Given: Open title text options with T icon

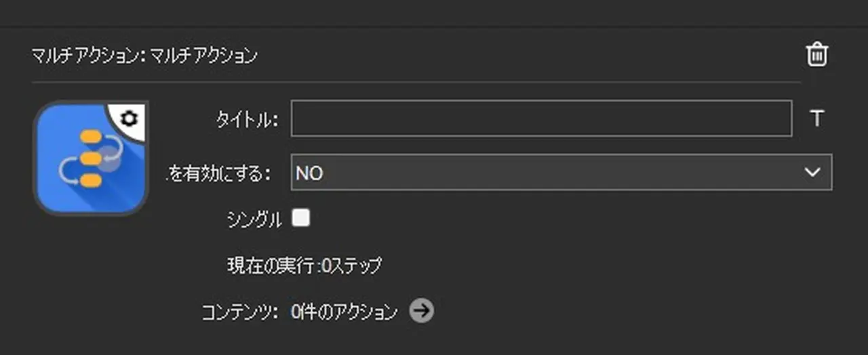Looking at the screenshot, I should (x=817, y=119).
